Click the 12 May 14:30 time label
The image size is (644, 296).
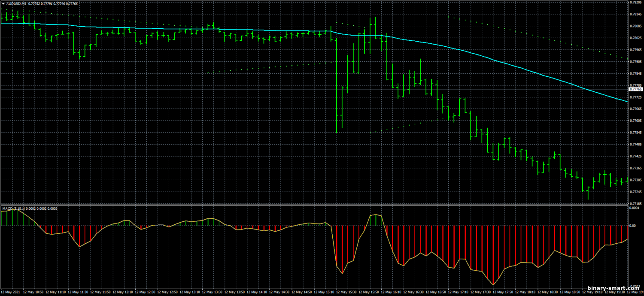(x=280, y=292)
